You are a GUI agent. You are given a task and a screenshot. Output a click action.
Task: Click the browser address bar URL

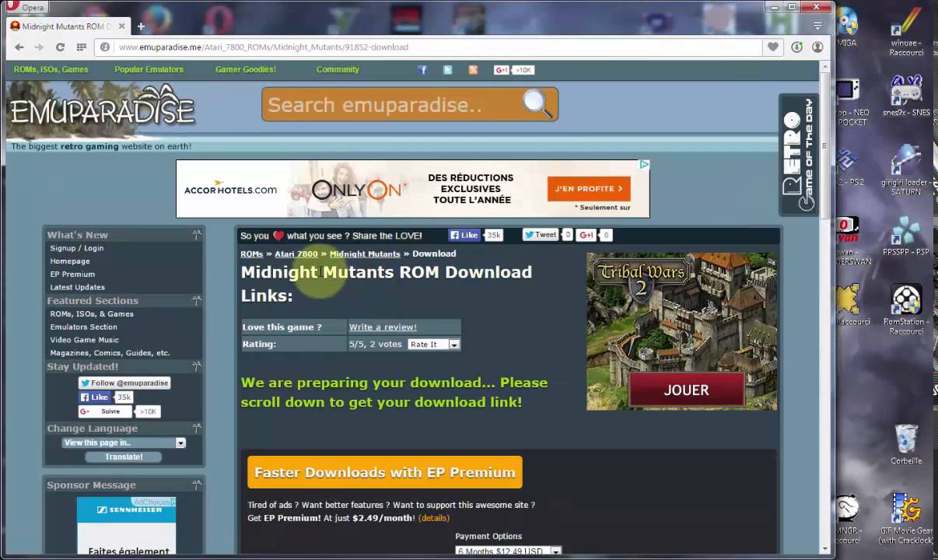click(x=263, y=47)
